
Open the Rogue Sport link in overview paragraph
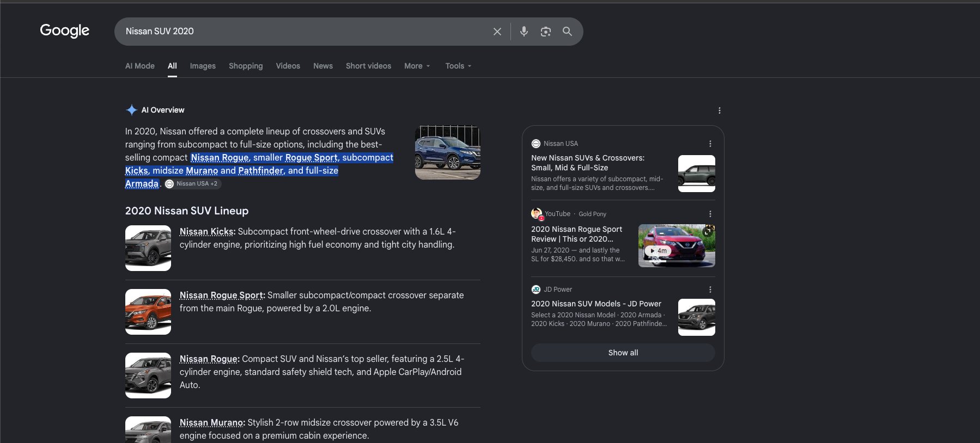tap(311, 157)
